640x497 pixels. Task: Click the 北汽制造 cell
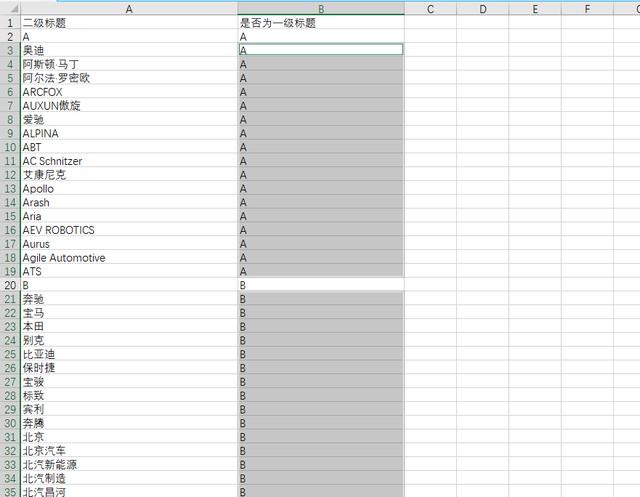(x=129, y=478)
